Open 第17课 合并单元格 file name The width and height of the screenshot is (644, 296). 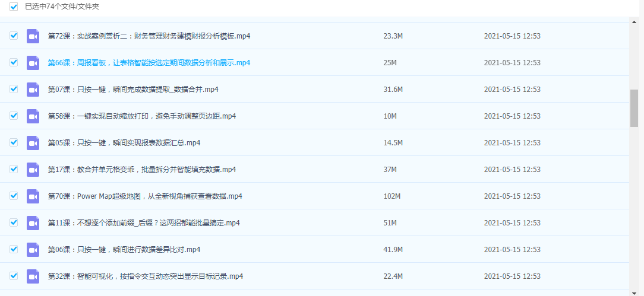click(x=141, y=170)
